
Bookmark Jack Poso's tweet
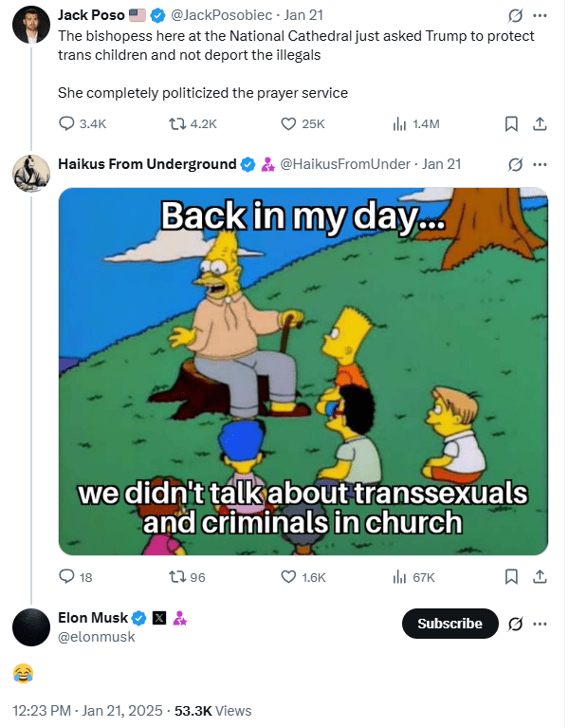(511, 123)
